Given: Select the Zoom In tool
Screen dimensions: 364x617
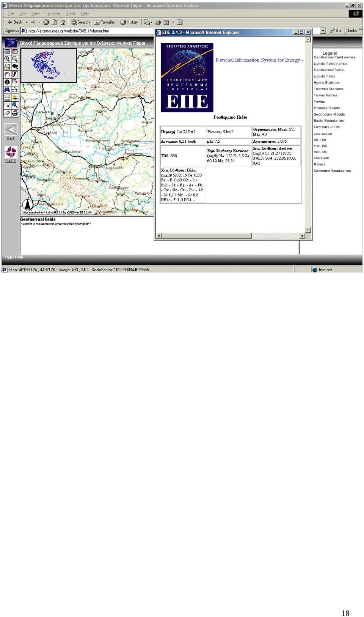Looking at the screenshot, I should click(x=7, y=59).
